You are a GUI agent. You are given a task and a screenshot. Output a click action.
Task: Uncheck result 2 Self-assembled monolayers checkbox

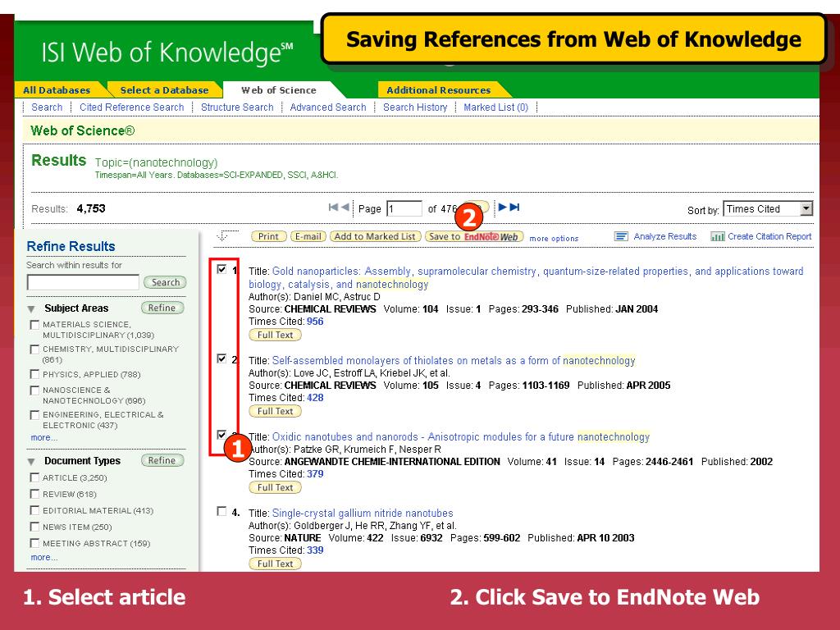(221, 358)
